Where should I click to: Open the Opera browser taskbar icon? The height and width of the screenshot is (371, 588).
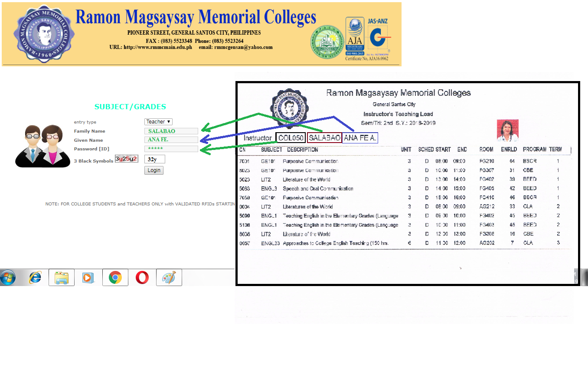point(142,277)
